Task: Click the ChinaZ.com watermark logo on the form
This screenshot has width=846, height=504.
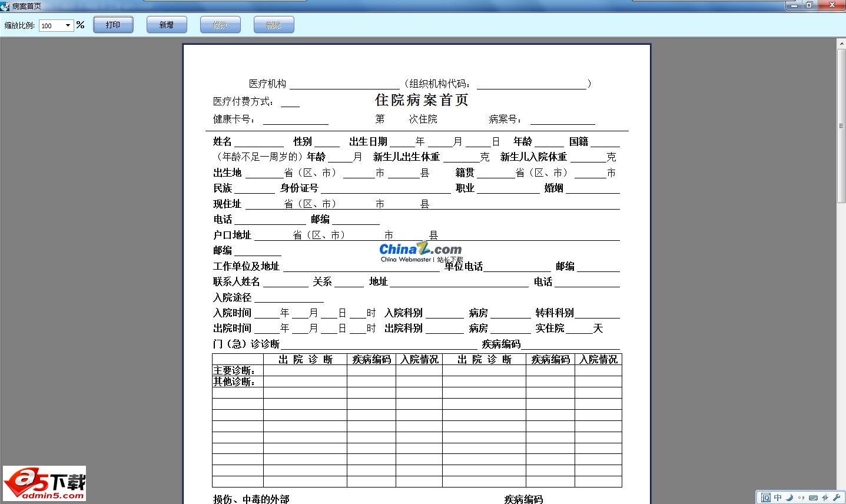Action: coord(421,248)
